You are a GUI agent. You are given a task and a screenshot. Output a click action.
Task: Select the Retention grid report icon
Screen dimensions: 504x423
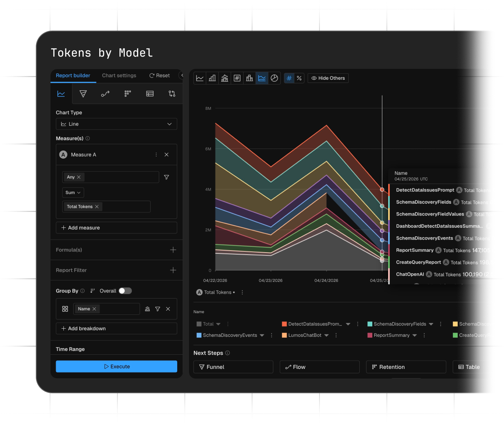[x=128, y=94]
